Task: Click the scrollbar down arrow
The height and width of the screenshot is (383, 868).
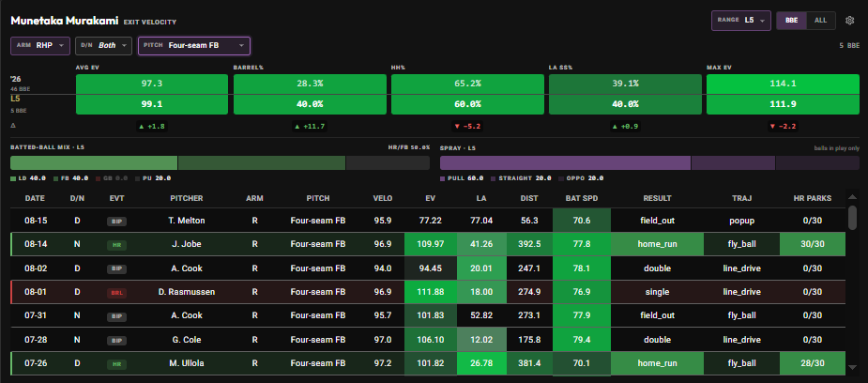Action: tap(852, 367)
